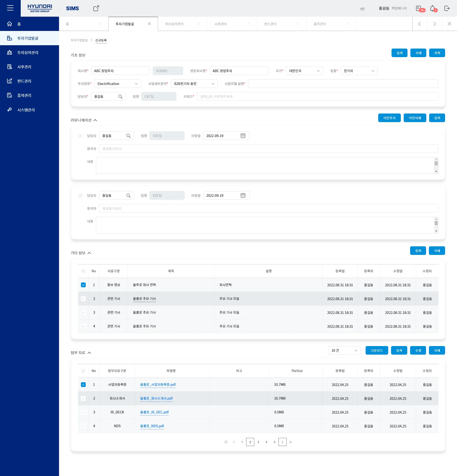Screen dimensions: 457x476
Task: Search 담당자 in the 기초 정보 section
Action: pyautogui.click(x=120, y=96)
